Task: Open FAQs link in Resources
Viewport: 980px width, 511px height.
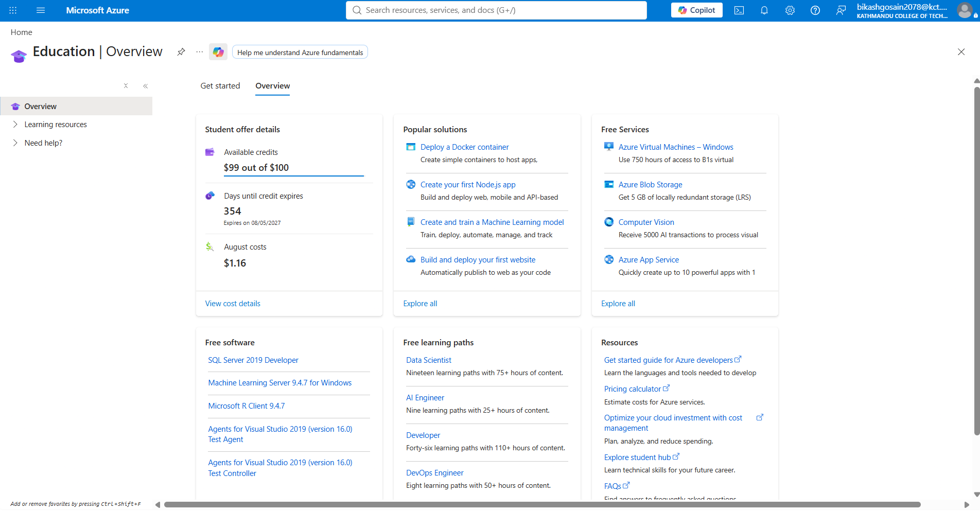Action: coord(617,486)
